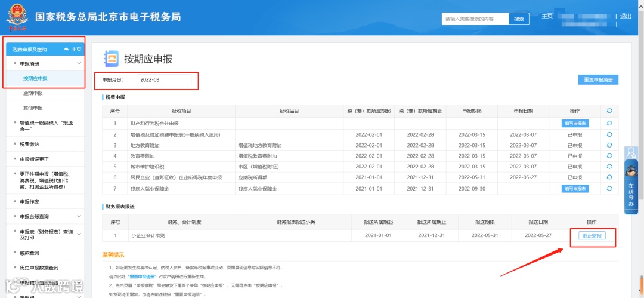The image size is (644, 298).
Task: Open 其他申报 in the sidebar
Action: click(x=33, y=108)
